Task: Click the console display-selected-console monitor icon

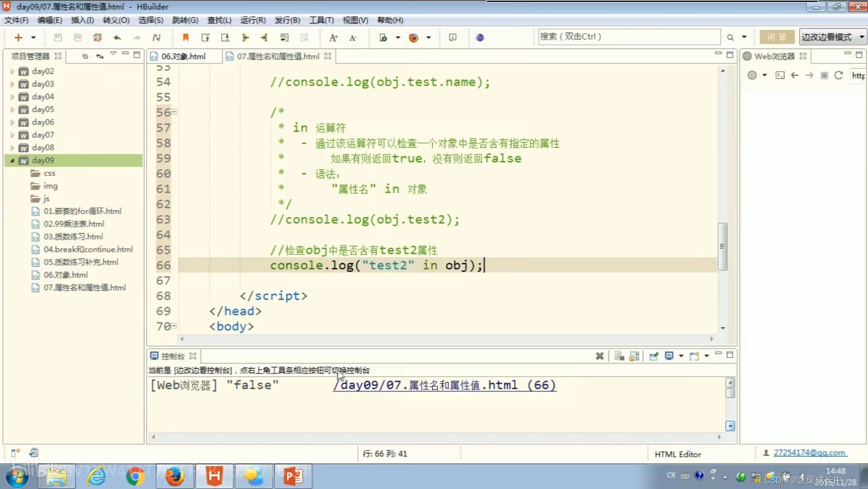Action: tap(669, 356)
